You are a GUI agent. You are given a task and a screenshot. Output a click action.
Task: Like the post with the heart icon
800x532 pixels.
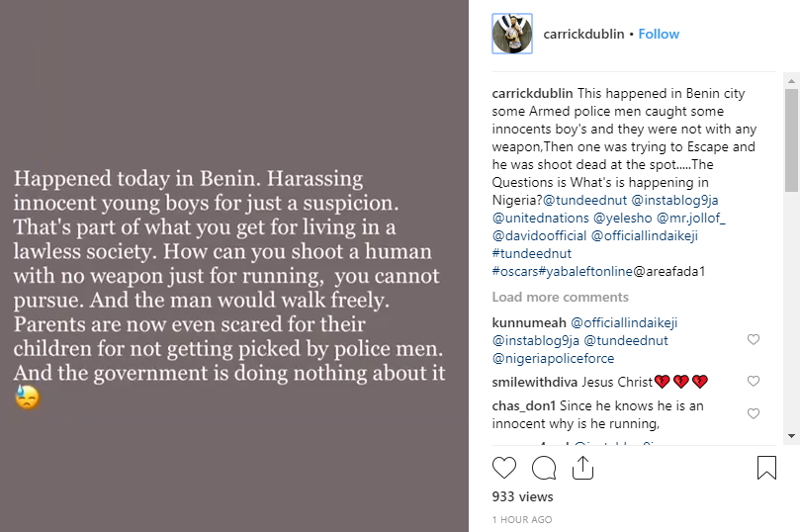[504, 467]
